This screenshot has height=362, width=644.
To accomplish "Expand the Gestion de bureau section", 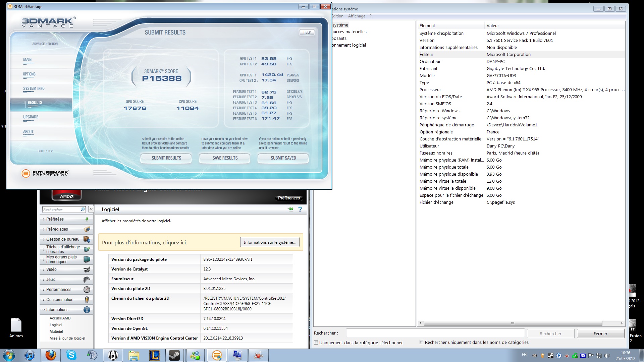I will (63, 239).
